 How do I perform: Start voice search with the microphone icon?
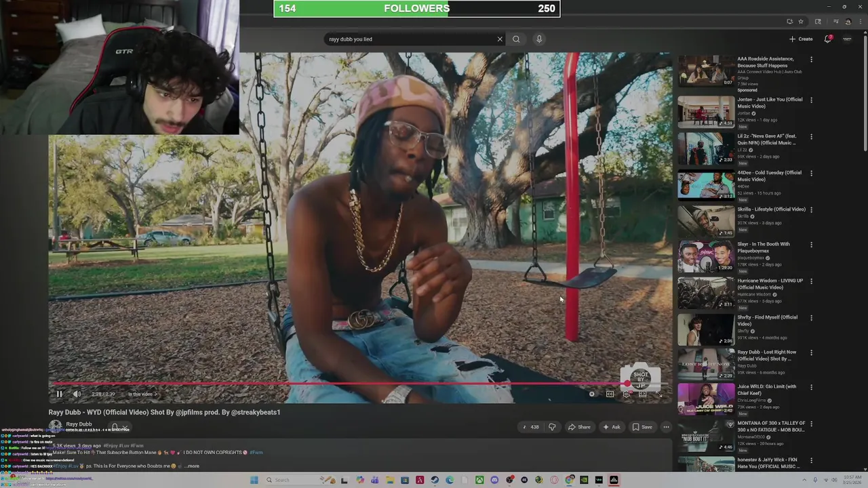coord(539,39)
